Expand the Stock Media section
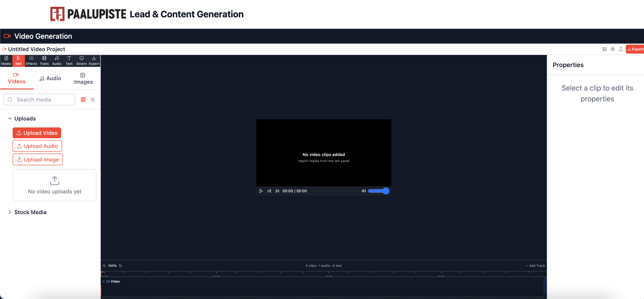Screen dimensions: 644x299 [27, 212]
